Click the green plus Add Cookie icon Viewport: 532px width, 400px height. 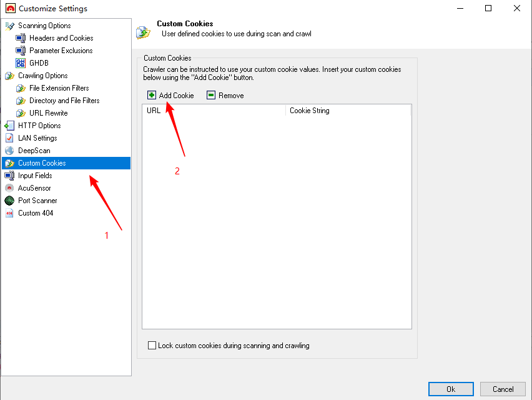152,96
